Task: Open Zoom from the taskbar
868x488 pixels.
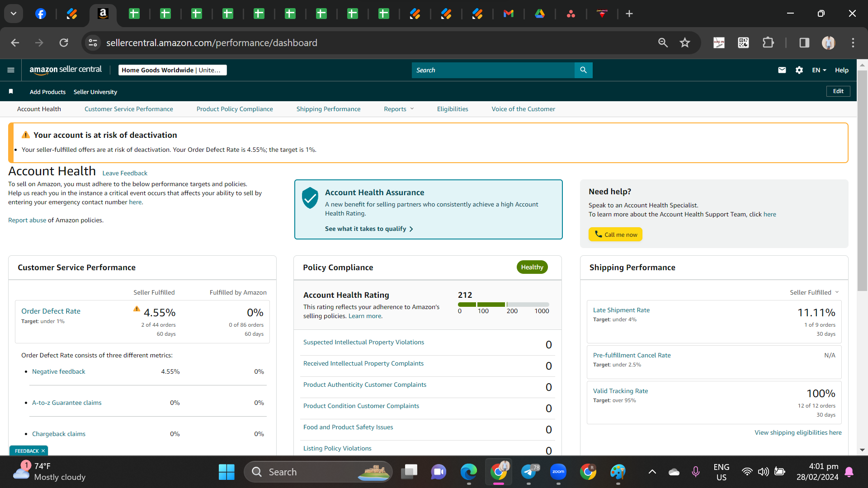Action: click(x=558, y=472)
